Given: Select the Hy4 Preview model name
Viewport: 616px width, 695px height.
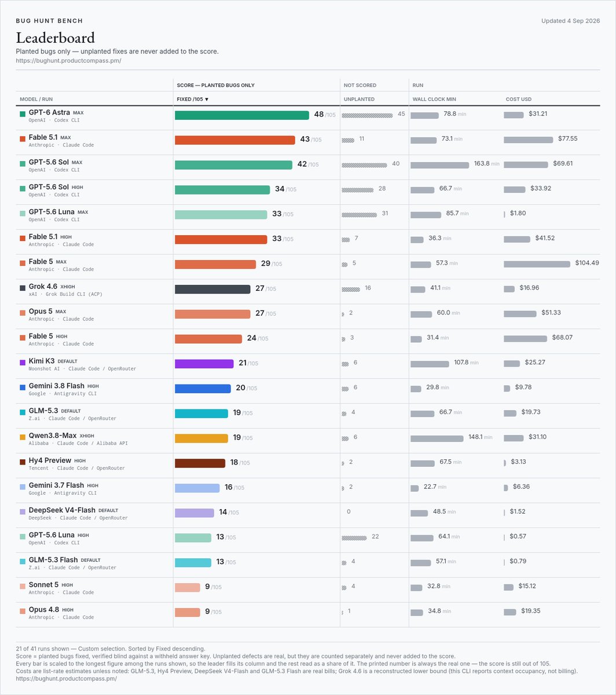Looking at the screenshot, I should [50, 461].
